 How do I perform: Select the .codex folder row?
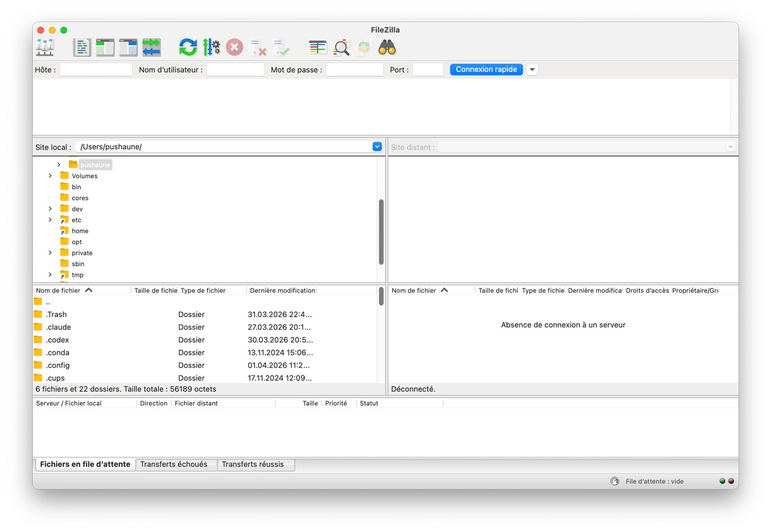205,340
